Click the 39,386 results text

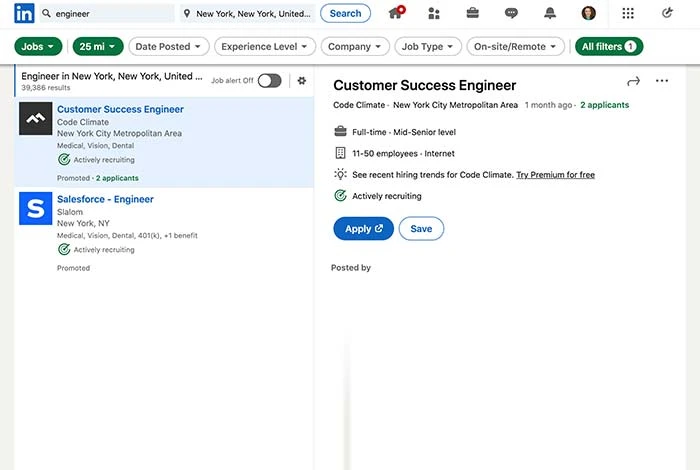(46, 88)
